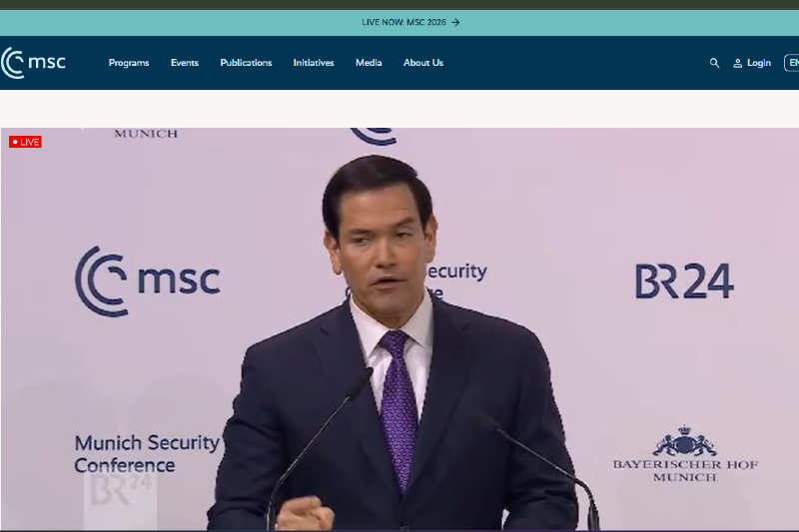Go to the MSC logo home link

[x=33, y=63]
